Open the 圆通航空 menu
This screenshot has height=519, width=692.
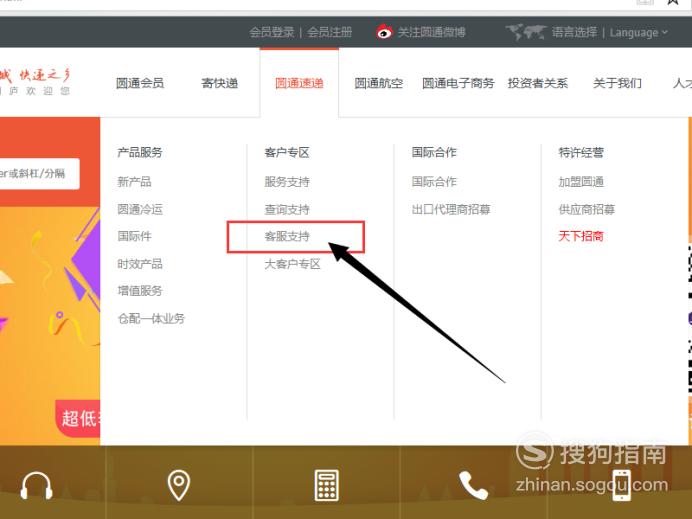pos(379,83)
